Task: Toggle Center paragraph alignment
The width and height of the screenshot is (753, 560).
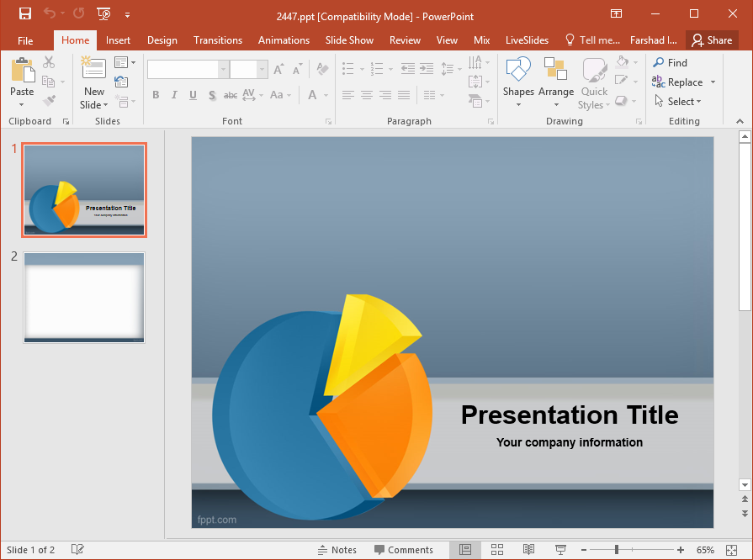Action: click(x=367, y=95)
